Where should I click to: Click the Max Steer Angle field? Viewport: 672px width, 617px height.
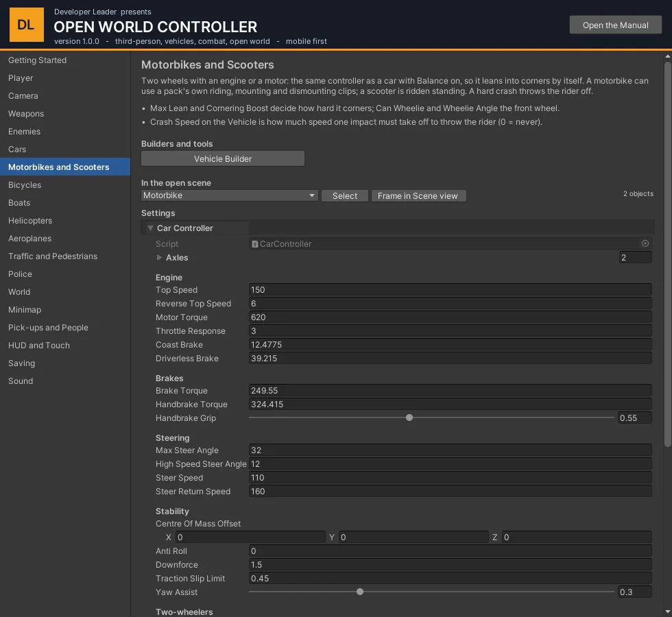pyautogui.click(x=450, y=450)
